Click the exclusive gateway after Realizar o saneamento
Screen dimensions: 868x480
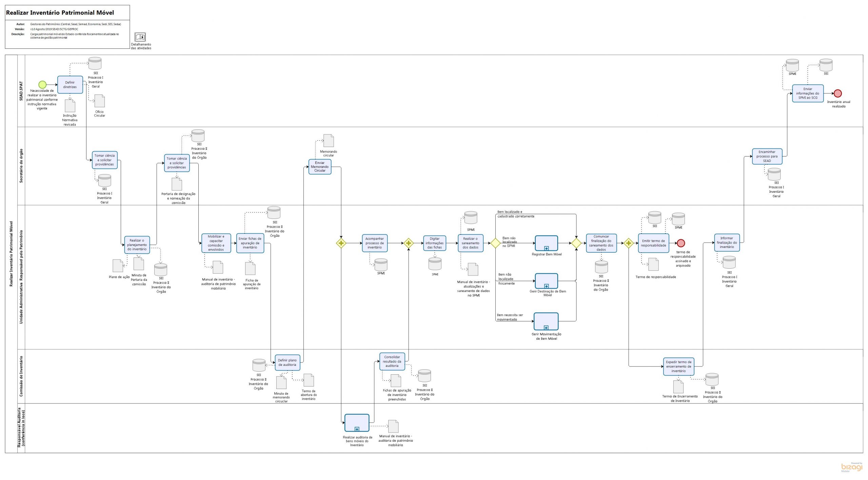495,243
